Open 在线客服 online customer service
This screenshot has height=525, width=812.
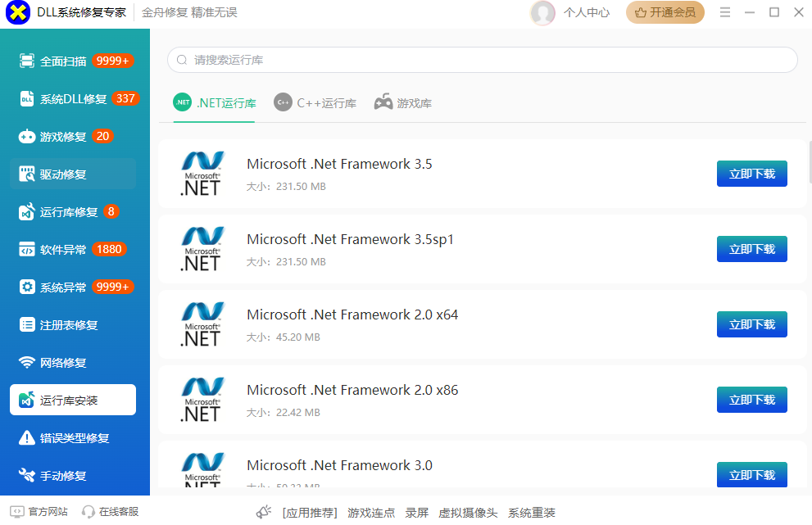111,512
